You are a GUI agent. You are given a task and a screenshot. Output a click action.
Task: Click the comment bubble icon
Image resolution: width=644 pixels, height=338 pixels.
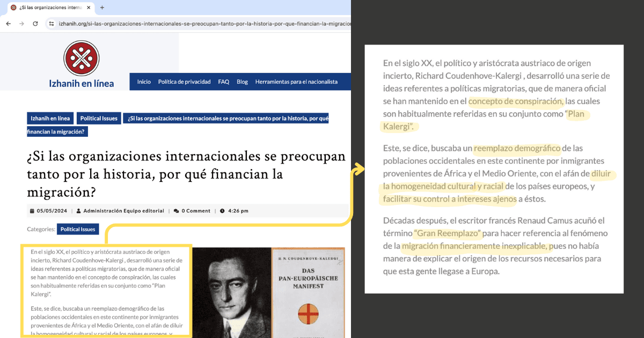pos(177,211)
